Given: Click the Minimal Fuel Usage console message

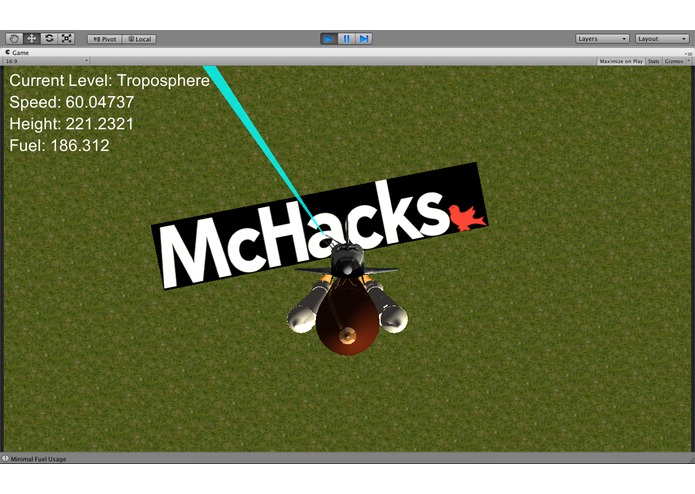Looking at the screenshot, I should click(x=38, y=459).
